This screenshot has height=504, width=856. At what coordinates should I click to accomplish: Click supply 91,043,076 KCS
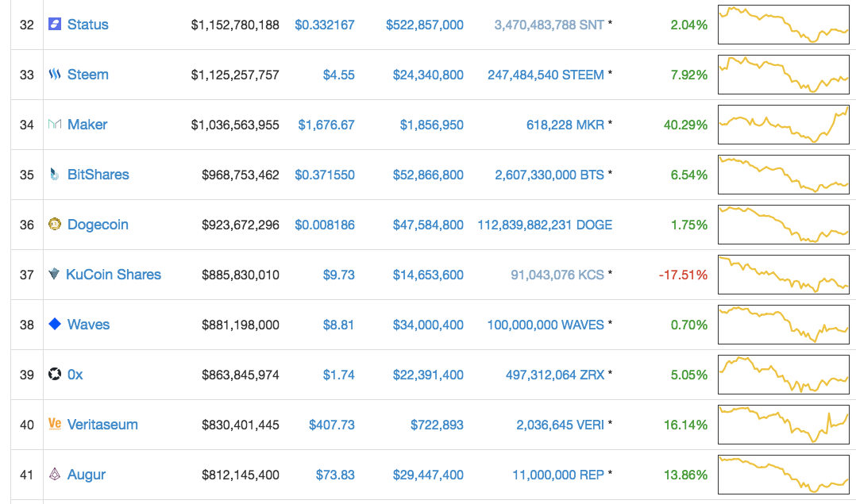(x=557, y=275)
